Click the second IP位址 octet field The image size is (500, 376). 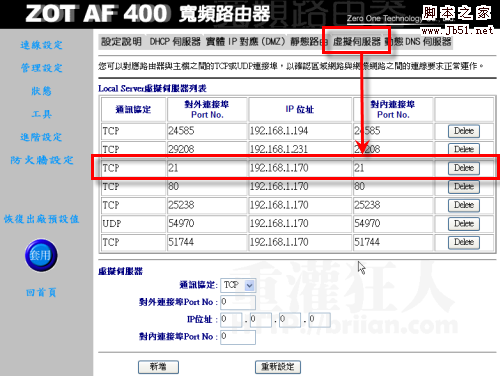(x=260, y=320)
